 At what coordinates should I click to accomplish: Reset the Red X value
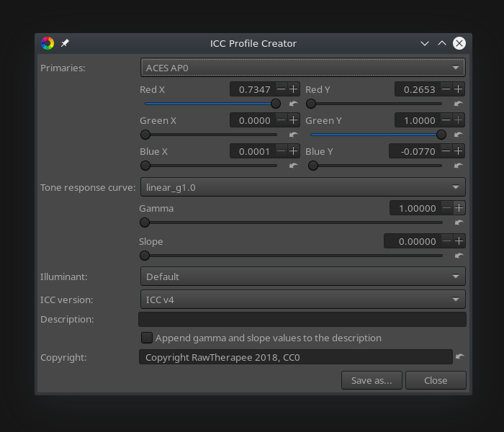coord(293,104)
